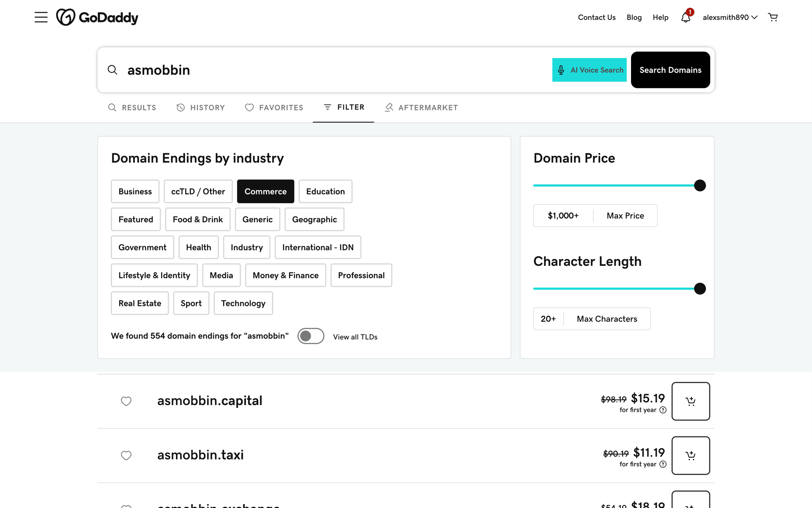
Task: Toggle the Featured filter chip
Action: pyautogui.click(x=136, y=219)
